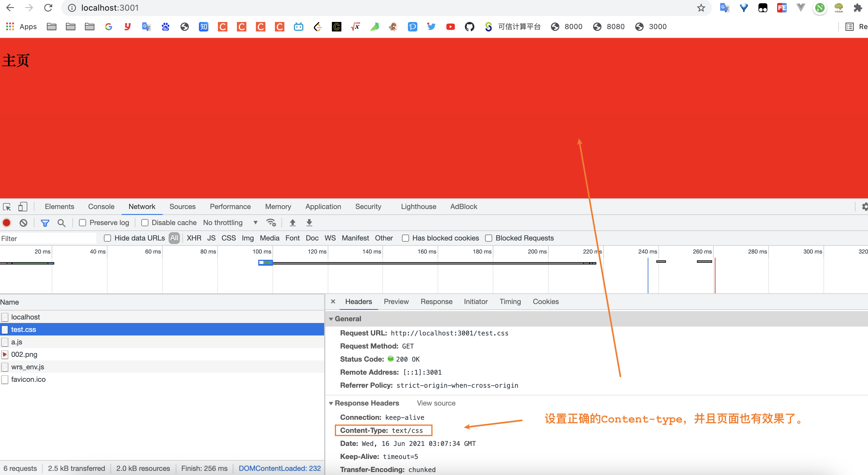868x475 pixels.
Task: Toggle the network filter funnel icon
Action: [45, 223]
